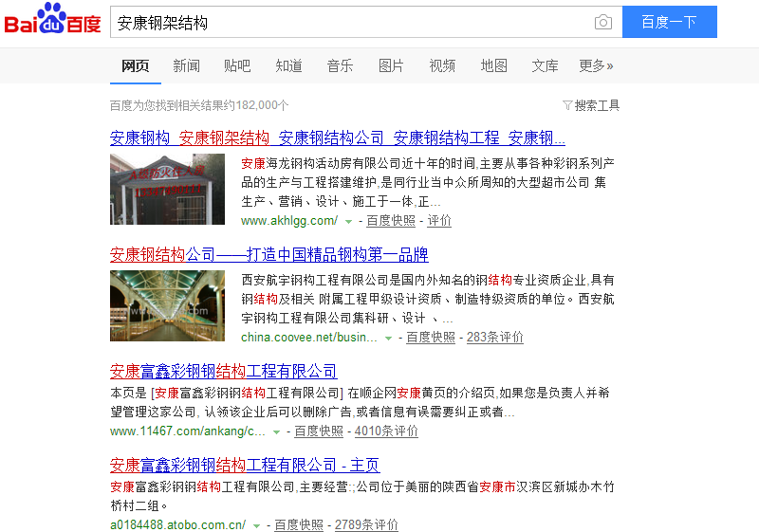Click the Baidu logo
Screen dimensions: 759x532
(52, 21)
